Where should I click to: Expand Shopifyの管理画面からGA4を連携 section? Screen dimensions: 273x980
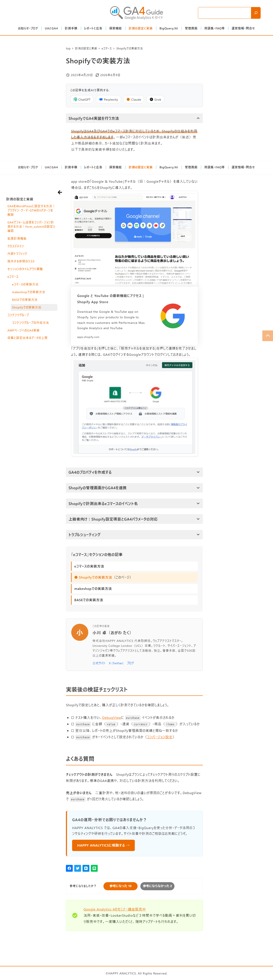click(x=134, y=488)
